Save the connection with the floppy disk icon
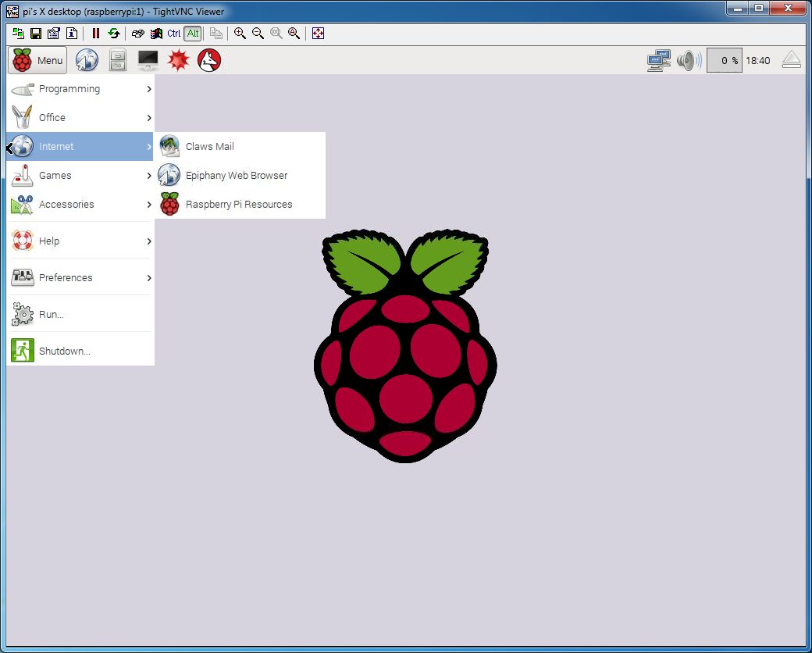 (36, 34)
